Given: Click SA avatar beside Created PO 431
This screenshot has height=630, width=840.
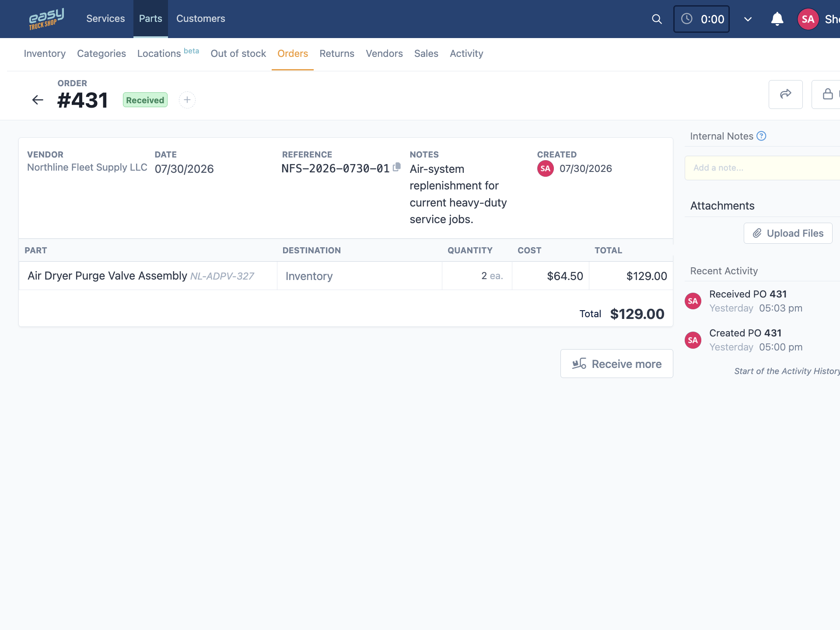Looking at the screenshot, I should click(693, 340).
